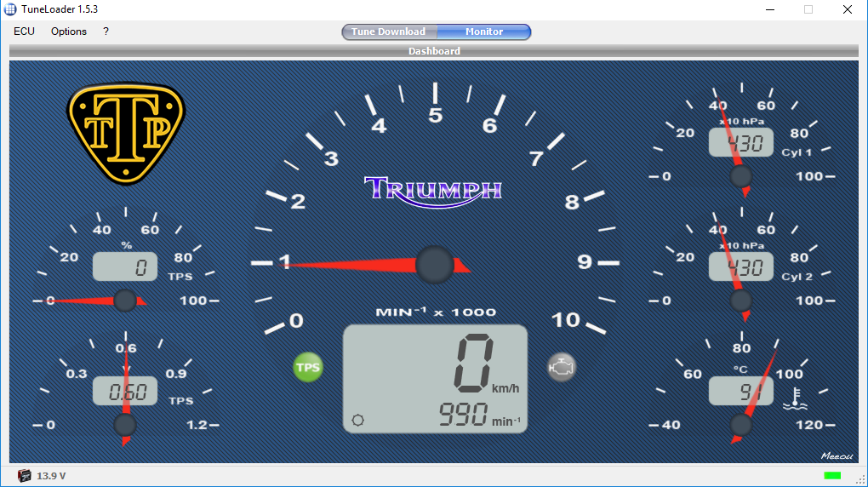The width and height of the screenshot is (868, 487).
Task: Click the small gear symbol in speed display
Action: coord(357,420)
